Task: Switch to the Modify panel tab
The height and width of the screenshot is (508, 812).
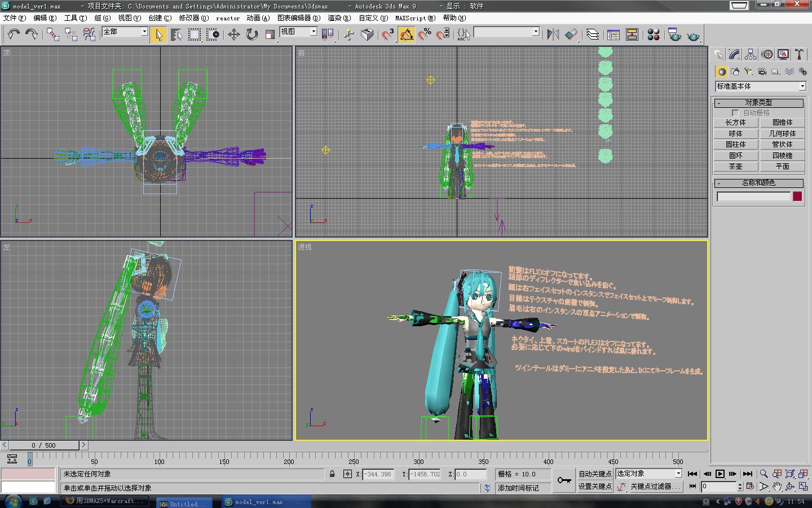Action: 734,54
